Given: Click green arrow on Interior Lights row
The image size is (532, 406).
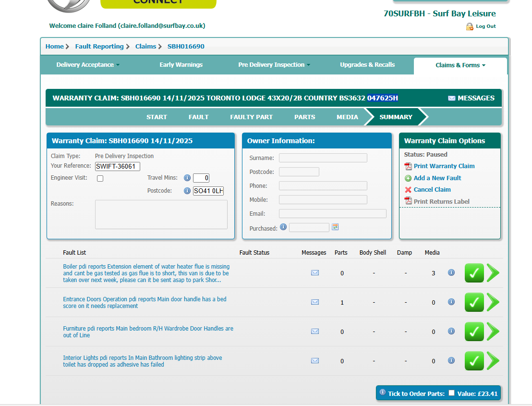Looking at the screenshot, I should (x=493, y=360).
